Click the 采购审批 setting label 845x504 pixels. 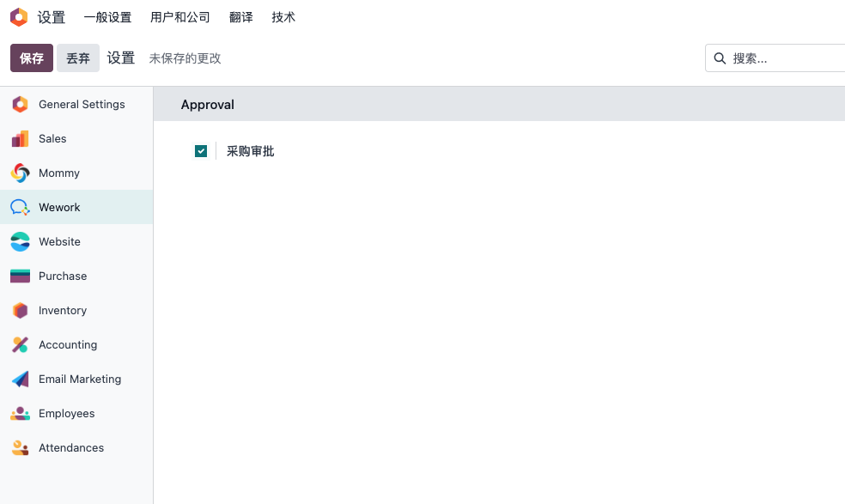(250, 151)
